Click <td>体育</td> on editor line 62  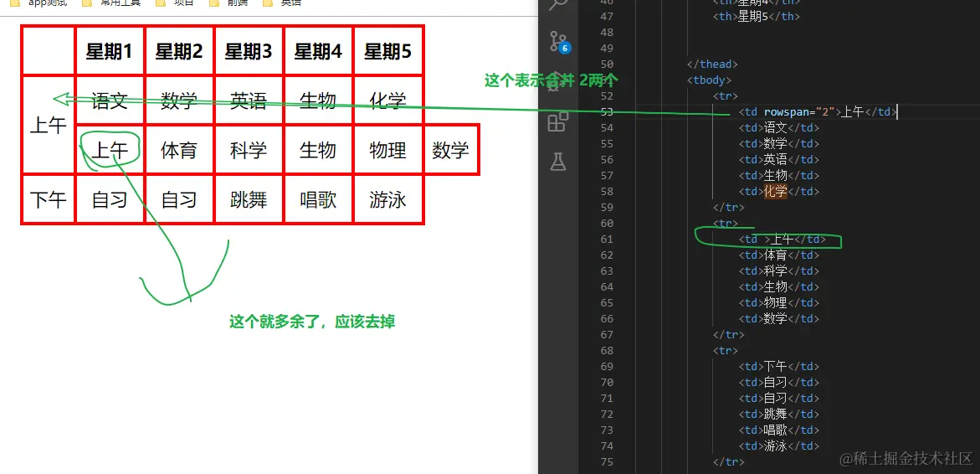[779, 255]
